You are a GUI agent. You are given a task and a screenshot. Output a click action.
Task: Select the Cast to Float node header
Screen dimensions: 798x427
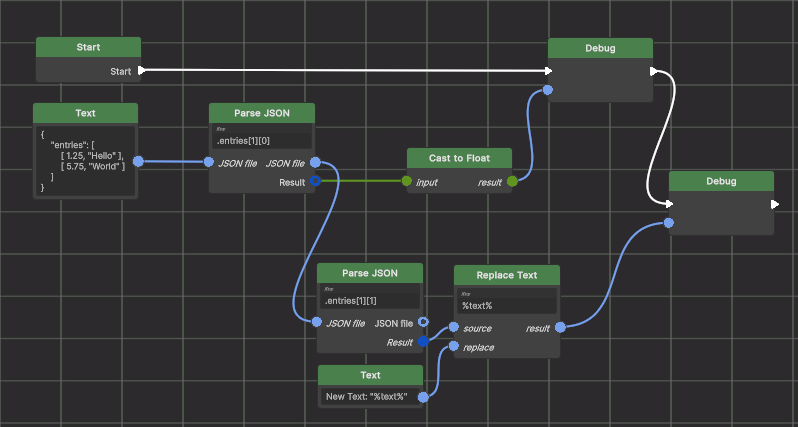[459, 158]
